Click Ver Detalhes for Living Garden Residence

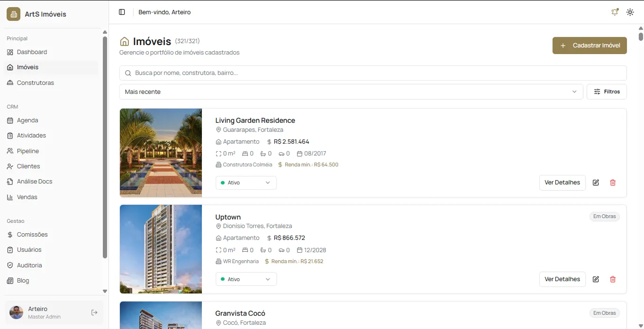coord(562,183)
